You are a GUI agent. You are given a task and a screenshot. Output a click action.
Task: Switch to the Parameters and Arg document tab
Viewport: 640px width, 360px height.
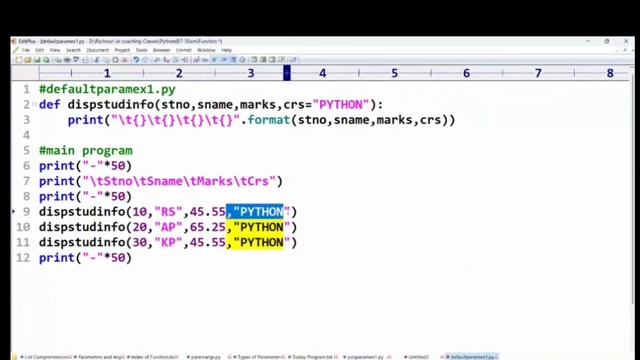pyautogui.click(x=100, y=357)
